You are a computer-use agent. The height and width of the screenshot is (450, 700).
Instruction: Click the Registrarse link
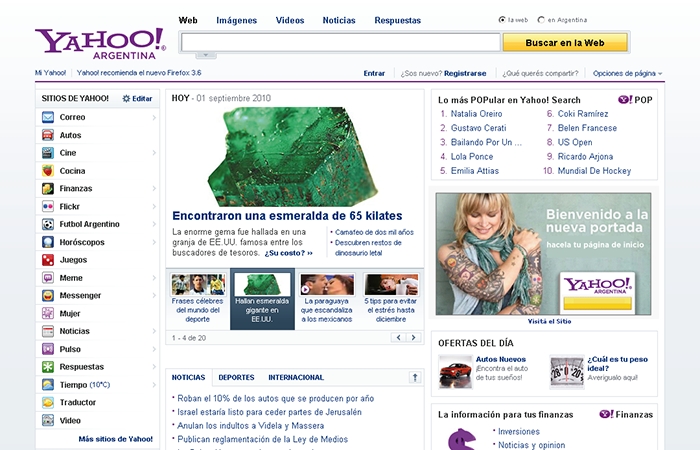pos(465,73)
